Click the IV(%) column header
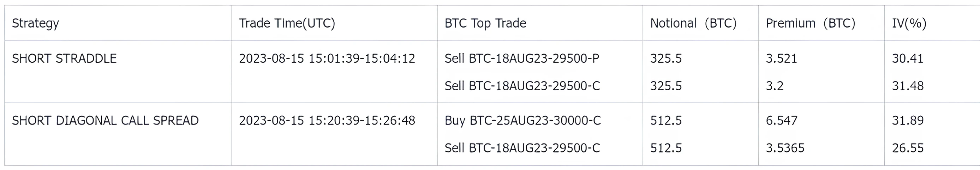 tap(909, 23)
